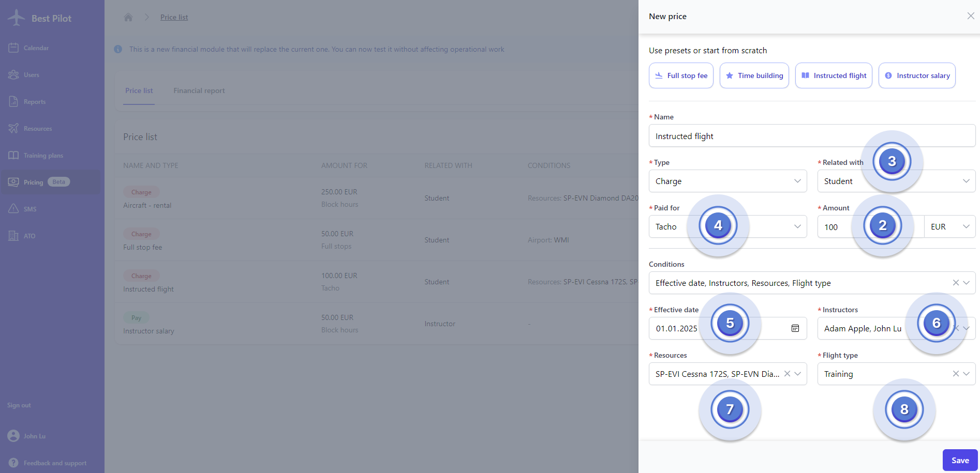
Task: Clear the Resources selection with X icon
Action: pyautogui.click(x=786, y=374)
